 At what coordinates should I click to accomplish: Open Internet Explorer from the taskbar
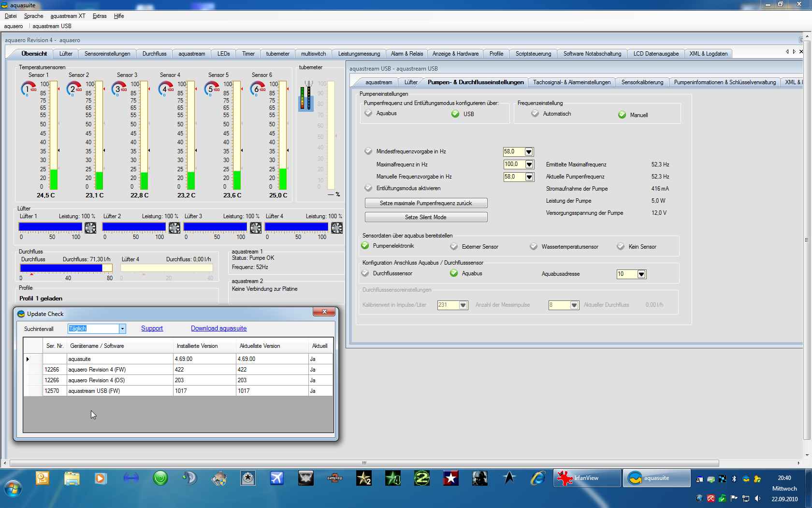tap(537, 478)
